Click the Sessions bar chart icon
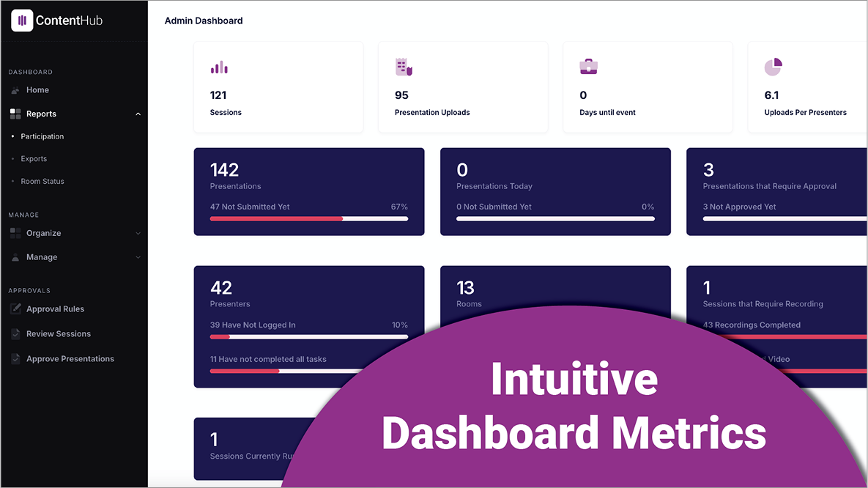 [219, 67]
